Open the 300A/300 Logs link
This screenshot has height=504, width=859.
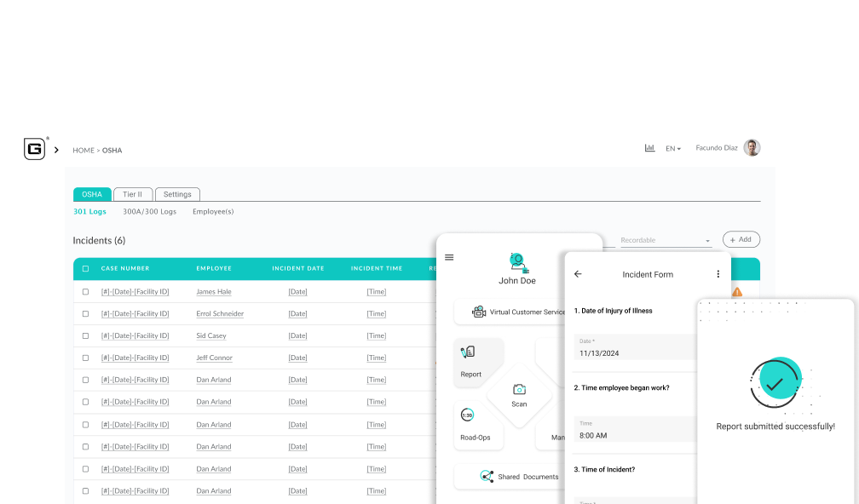coord(149,211)
